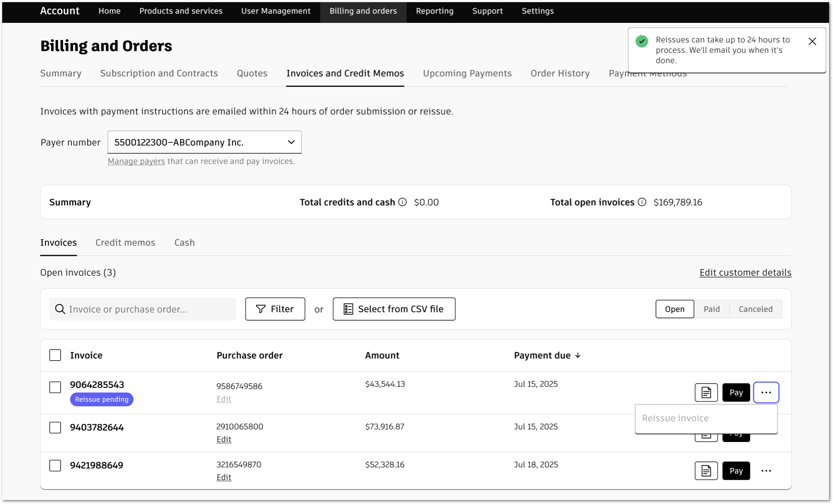Edit purchase order 3216549870

pyautogui.click(x=224, y=477)
